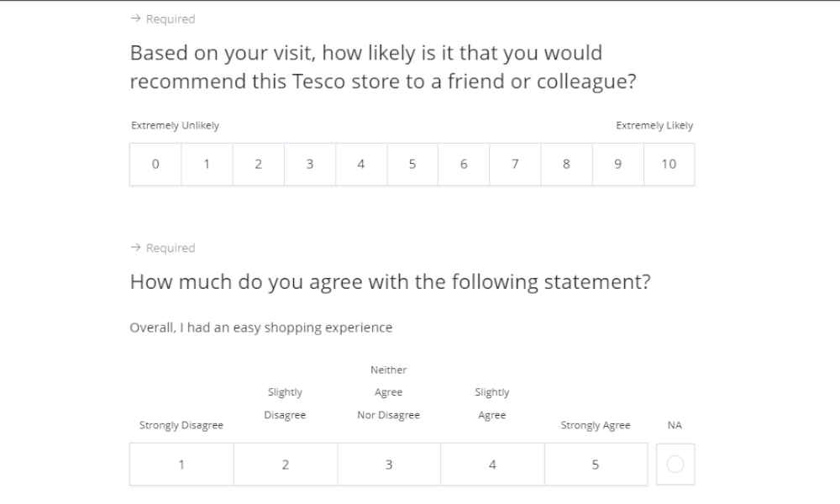Select the middle value 5 for recommendation
Image resolution: width=840 pixels, height=504 pixels.
[x=412, y=165]
